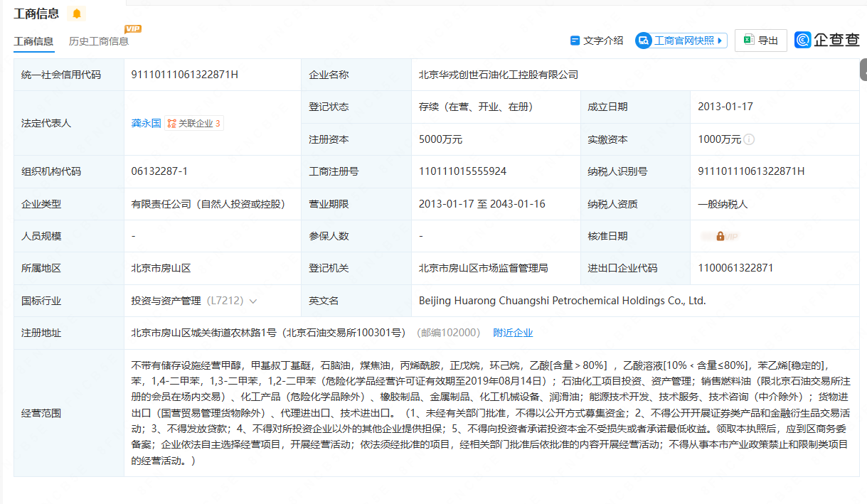867x504 pixels.
Task: Click the VIP badge above 历史工商信息
Action: [133, 29]
